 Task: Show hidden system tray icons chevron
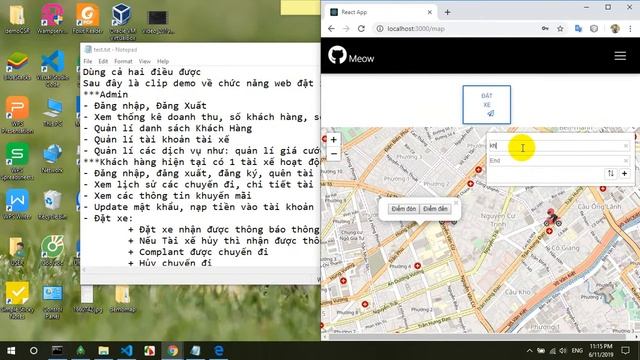click(x=529, y=351)
